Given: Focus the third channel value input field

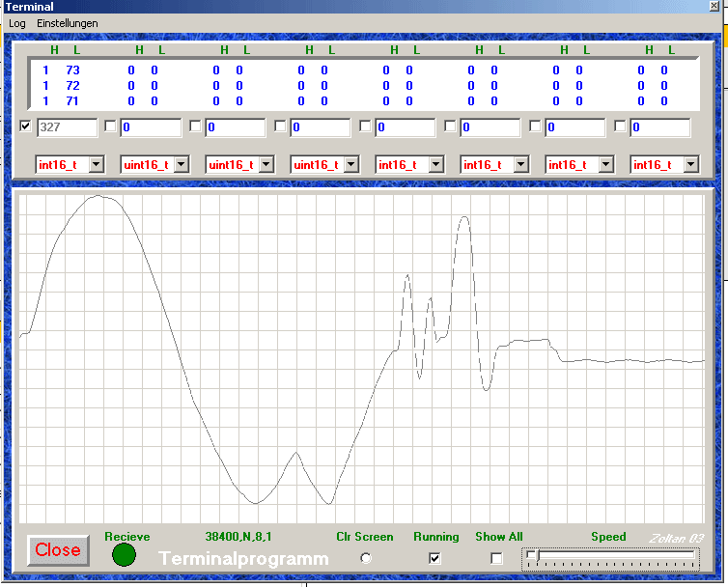Looking at the screenshot, I should (236, 127).
